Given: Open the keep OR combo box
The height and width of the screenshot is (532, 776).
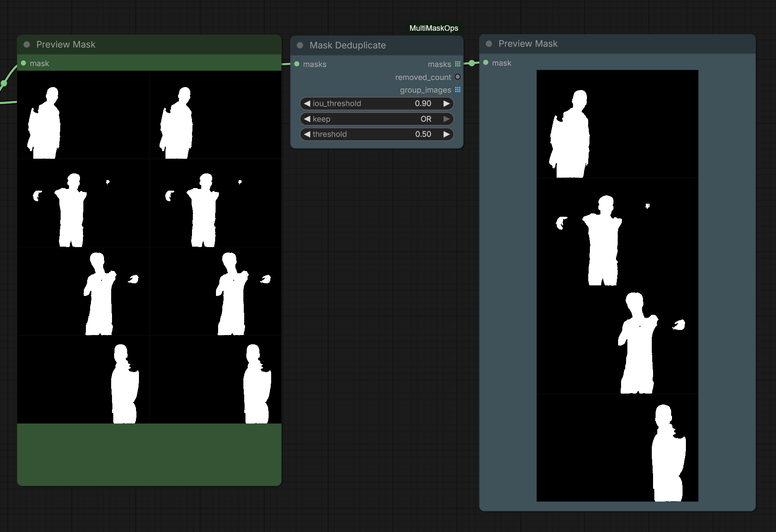Looking at the screenshot, I should 377,119.
